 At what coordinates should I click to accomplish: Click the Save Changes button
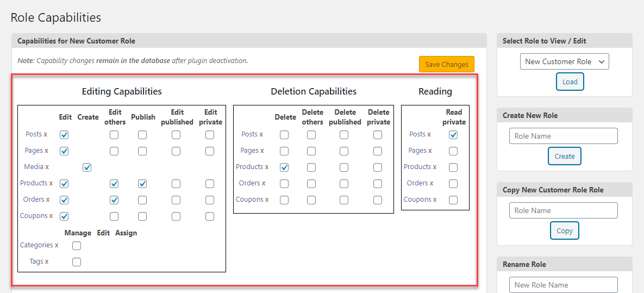coord(446,64)
